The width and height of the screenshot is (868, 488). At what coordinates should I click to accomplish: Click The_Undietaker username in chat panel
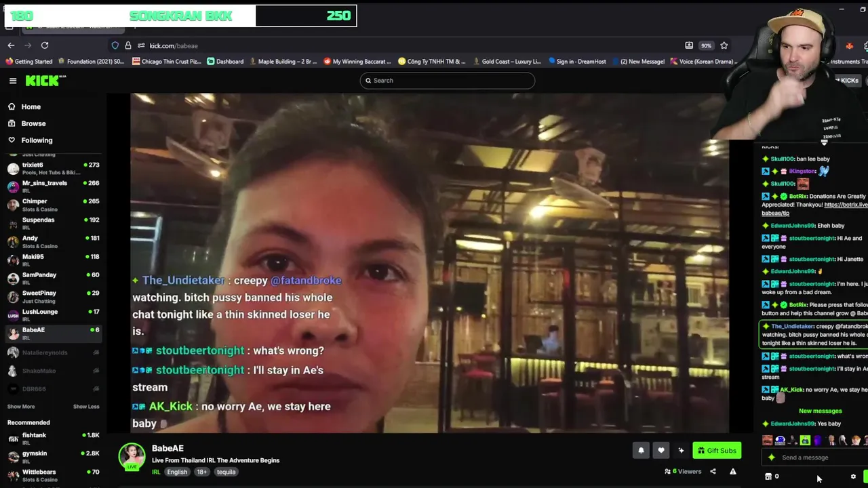tap(792, 327)
